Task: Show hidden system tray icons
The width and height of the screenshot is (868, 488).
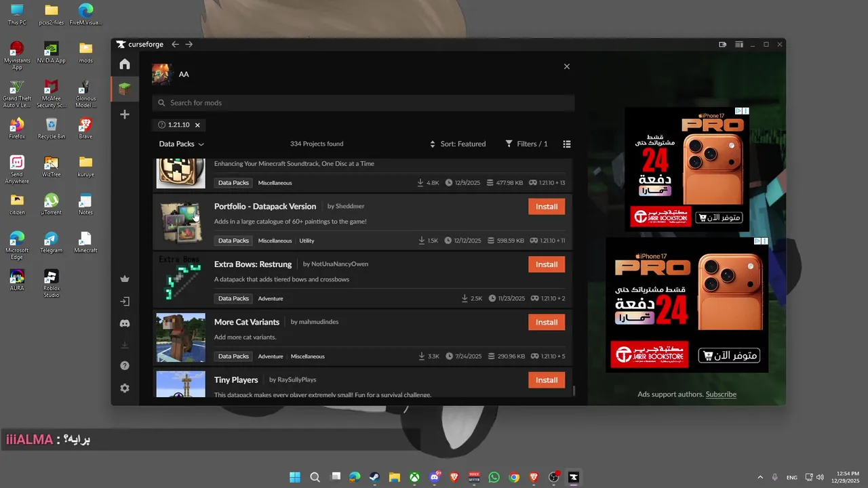Action: click(759, 477)
